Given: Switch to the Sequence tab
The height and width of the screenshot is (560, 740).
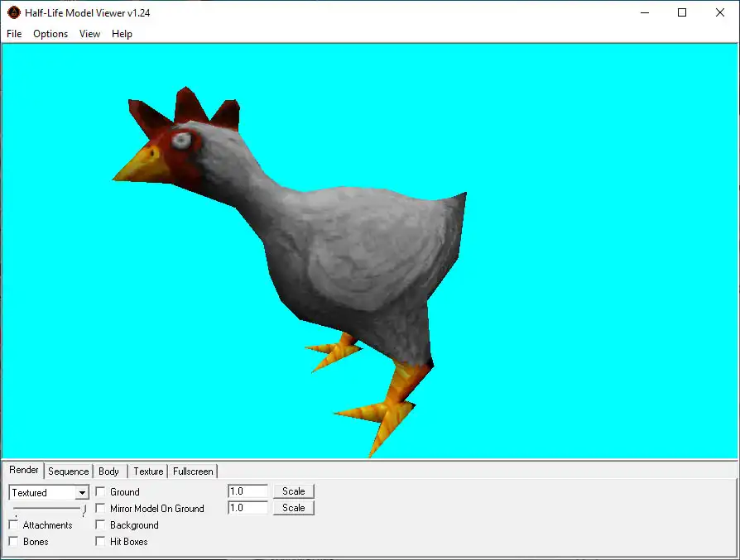Looking at the screenshot, I should coord(68,471).
